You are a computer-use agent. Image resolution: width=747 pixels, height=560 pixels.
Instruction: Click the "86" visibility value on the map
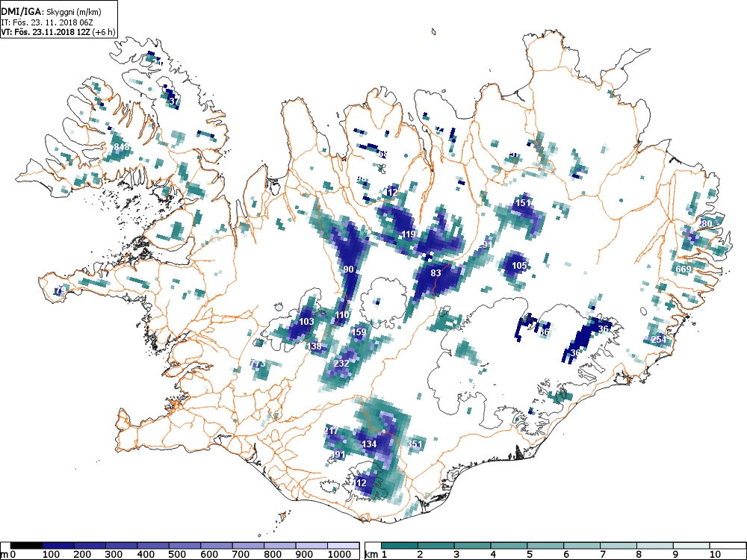click(x=545, y=332)
